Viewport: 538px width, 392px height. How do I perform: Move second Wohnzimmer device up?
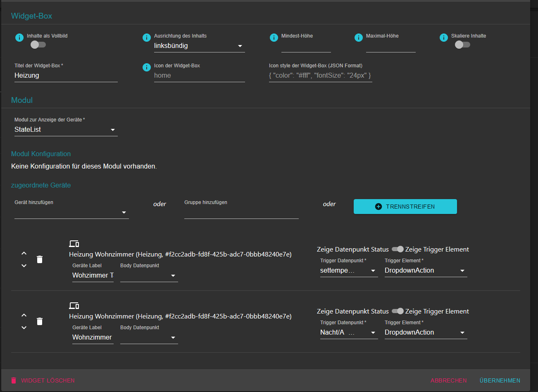coord(24,315)
